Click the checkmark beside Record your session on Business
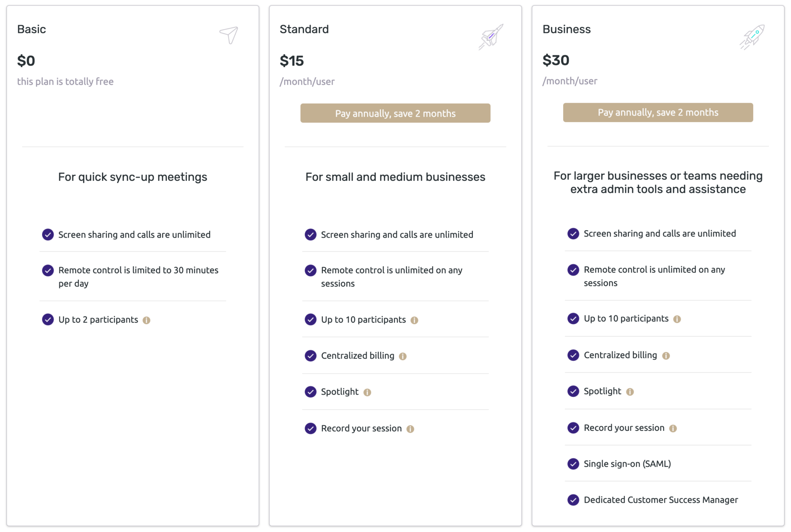 (x=573, y=428)
